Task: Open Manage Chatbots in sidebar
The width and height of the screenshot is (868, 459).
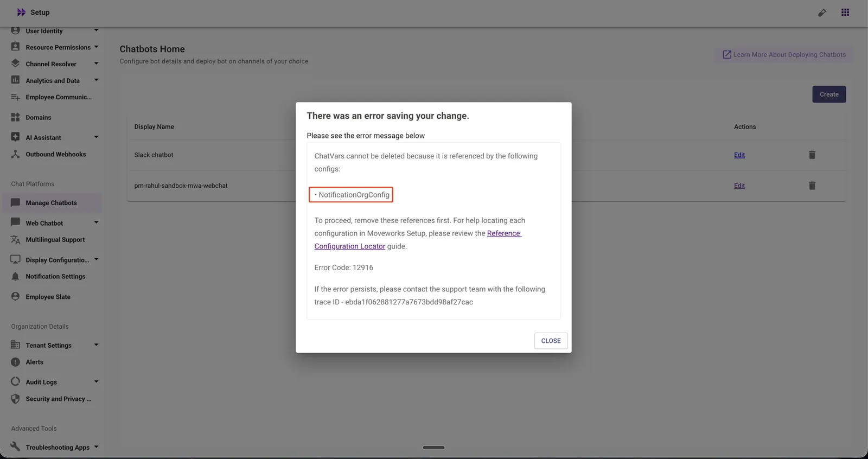Action: point(52,203)
